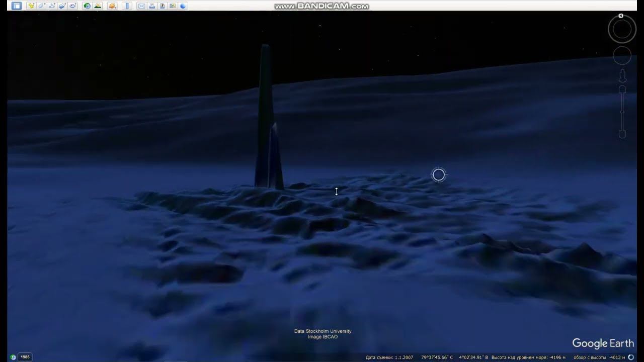Click the N north marker on compass
The width and height of the screenshot is (644, 362).
click(x=621, y=16)
